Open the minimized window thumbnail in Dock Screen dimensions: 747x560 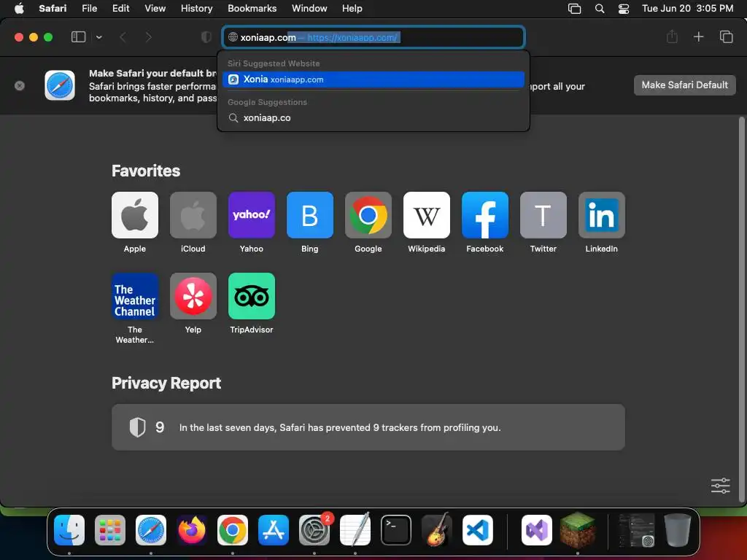[x=637, y=530]
